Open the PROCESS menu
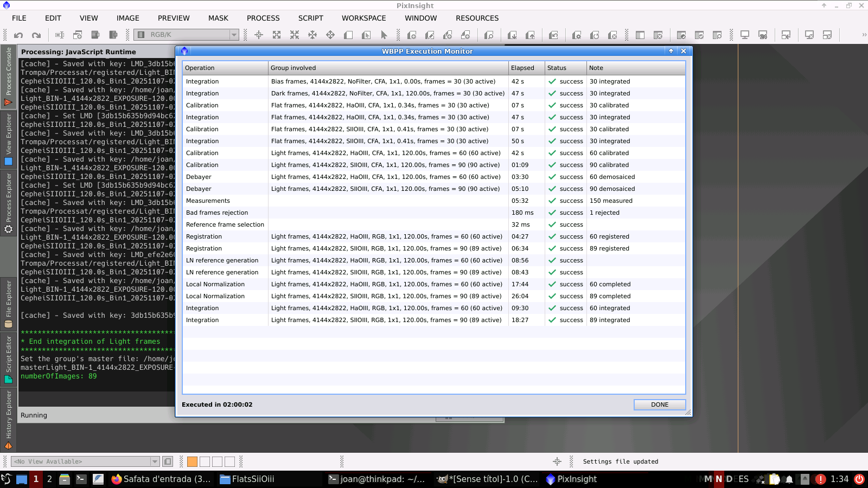The height and width of the screenshot is (488, 868). [x=263, y=18]
